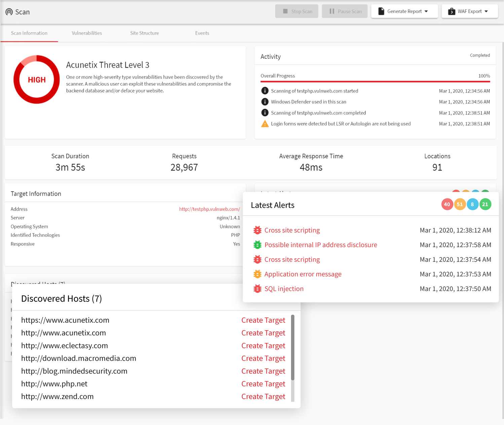Select the red high-severity badge showing 40
This screenshot has width=504, height=425.
point(447,204)
